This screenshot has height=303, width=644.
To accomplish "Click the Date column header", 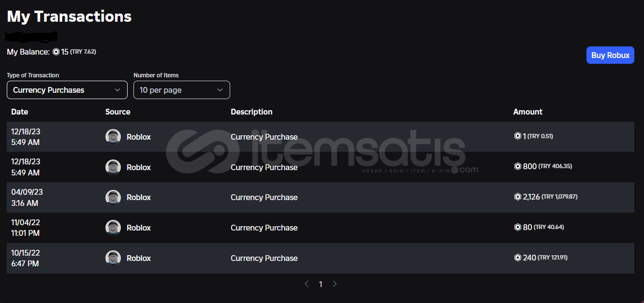I will [20, 112].
